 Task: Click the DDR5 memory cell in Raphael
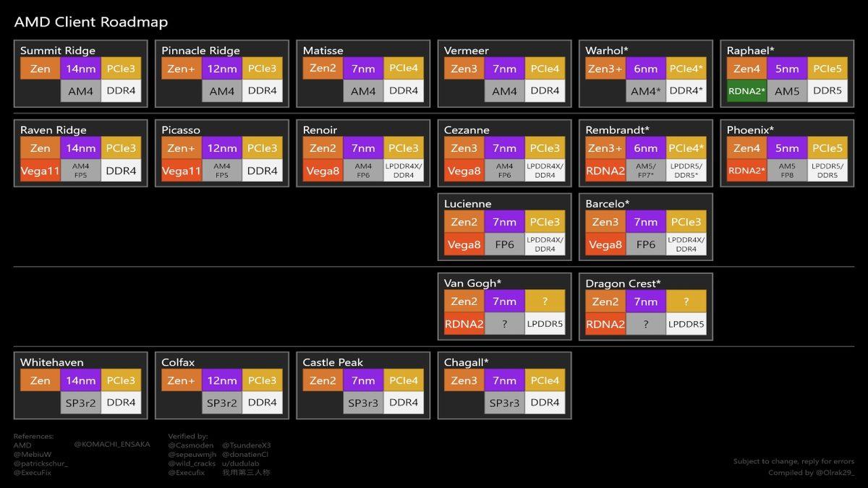coord(826,91)
